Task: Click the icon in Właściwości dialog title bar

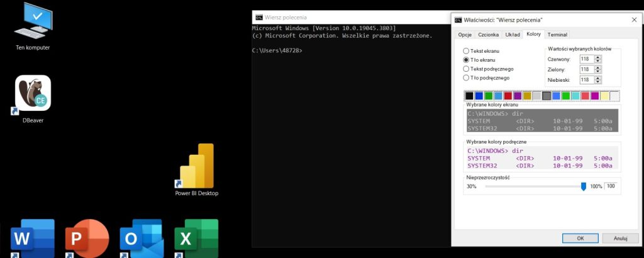Action: tap(458, 20)
